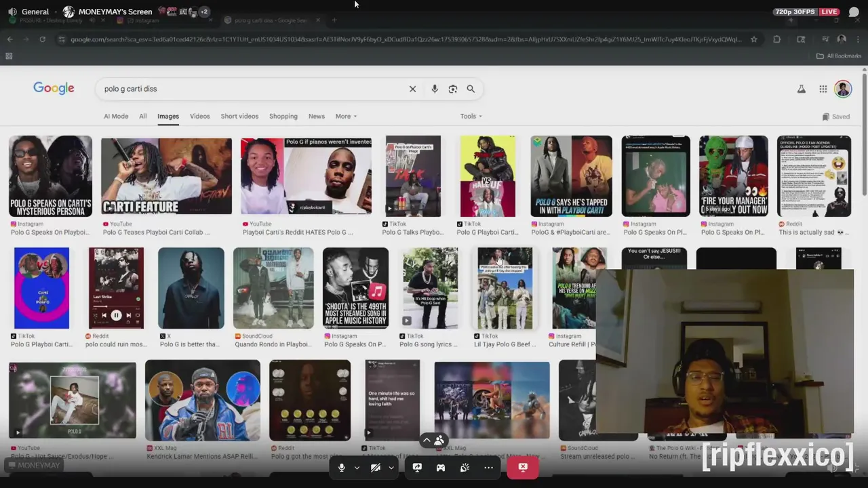Start an activity with the game controller icon
This screenshot has width=868, height=488.
[441, 468]
